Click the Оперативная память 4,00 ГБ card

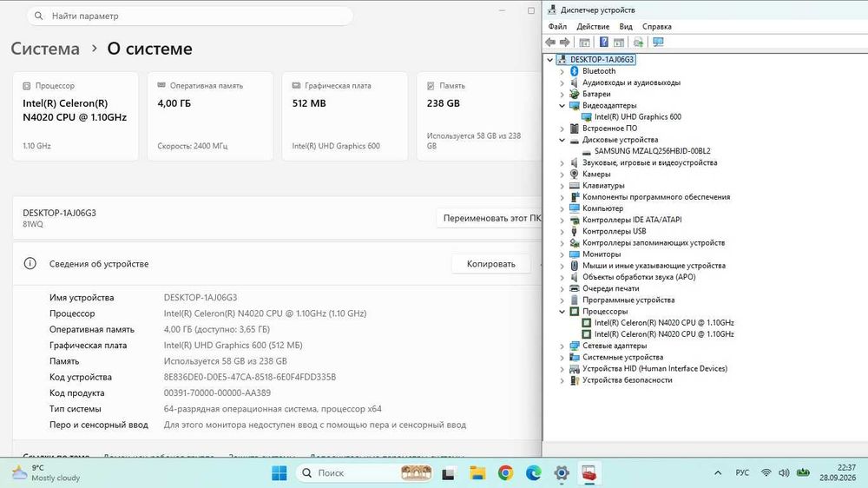(210, 116)
